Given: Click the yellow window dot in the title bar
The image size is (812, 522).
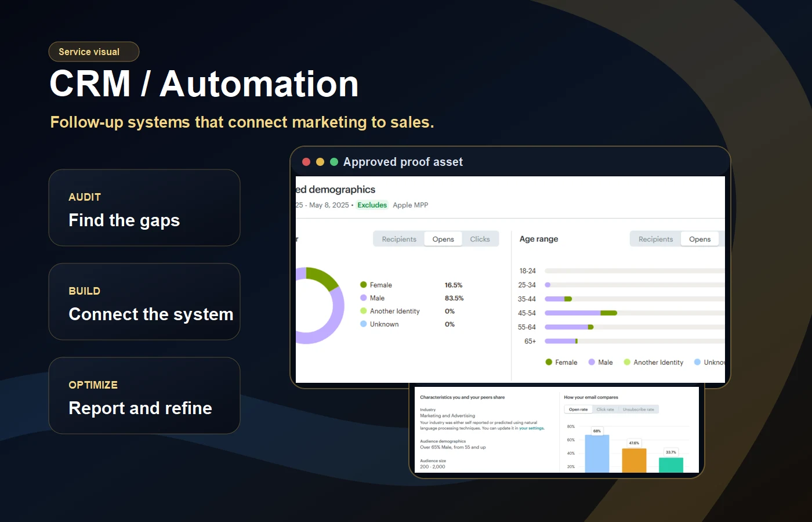Looking at the screenshot, I should click(320, 162).
